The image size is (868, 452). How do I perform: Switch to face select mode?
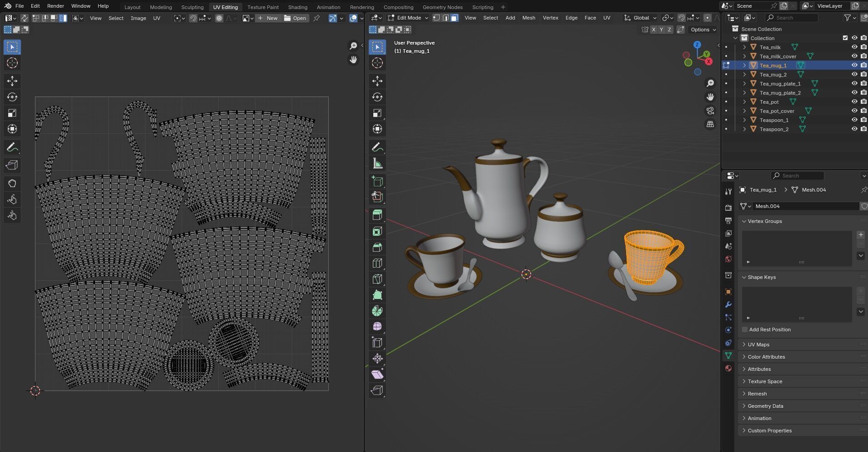pyautogui.click(x=455, y=18)
